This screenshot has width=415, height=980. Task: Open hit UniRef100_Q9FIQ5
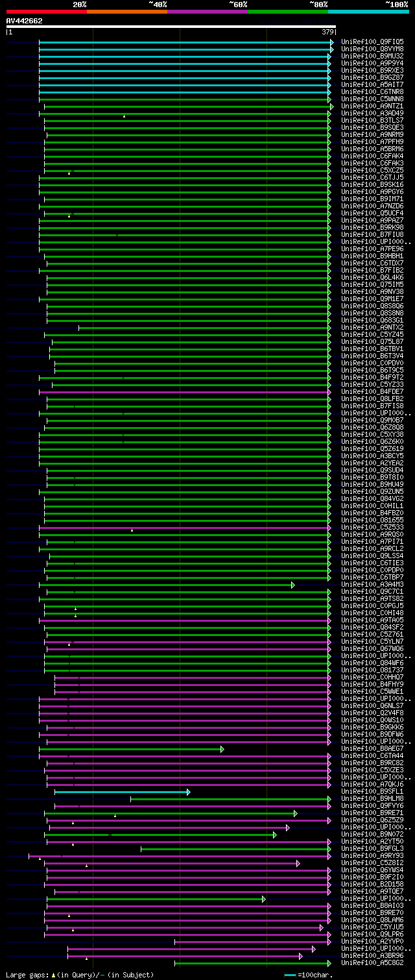[x=372, y=42]
